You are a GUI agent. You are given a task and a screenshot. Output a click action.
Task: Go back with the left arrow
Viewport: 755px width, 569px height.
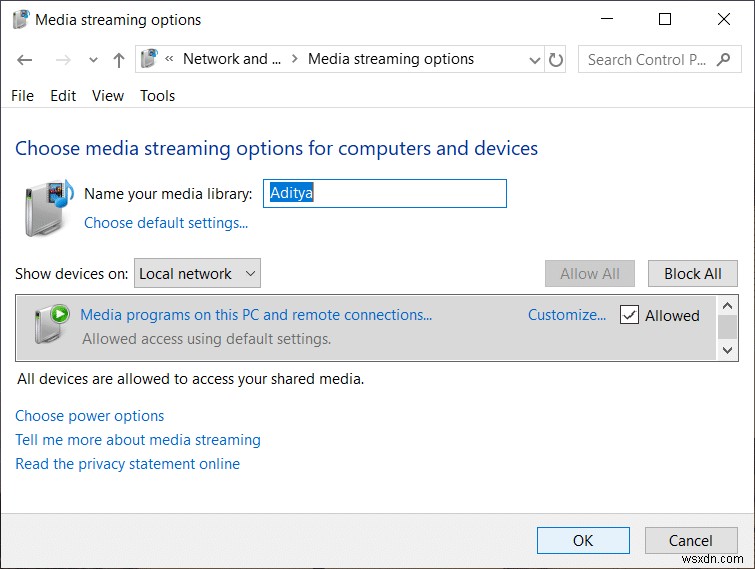coord(24,60)
